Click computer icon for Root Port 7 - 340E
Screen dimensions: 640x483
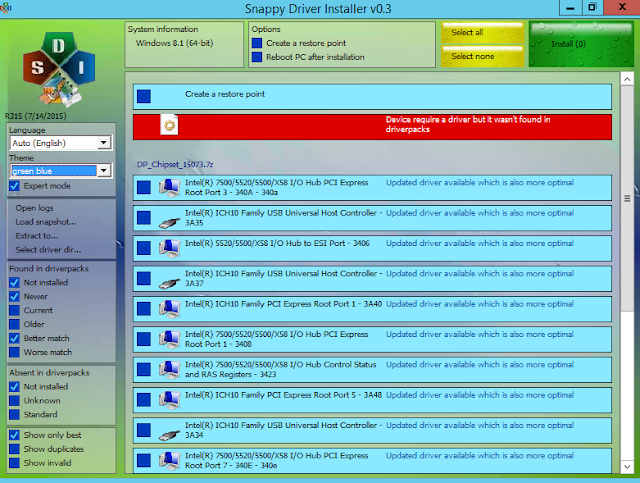(169, 461)
